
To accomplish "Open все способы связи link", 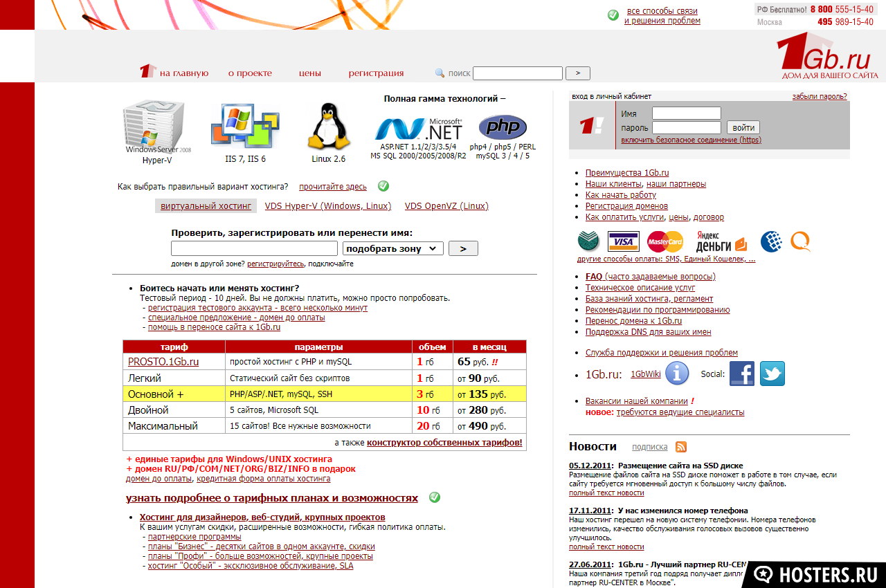I will coord(662,11).
